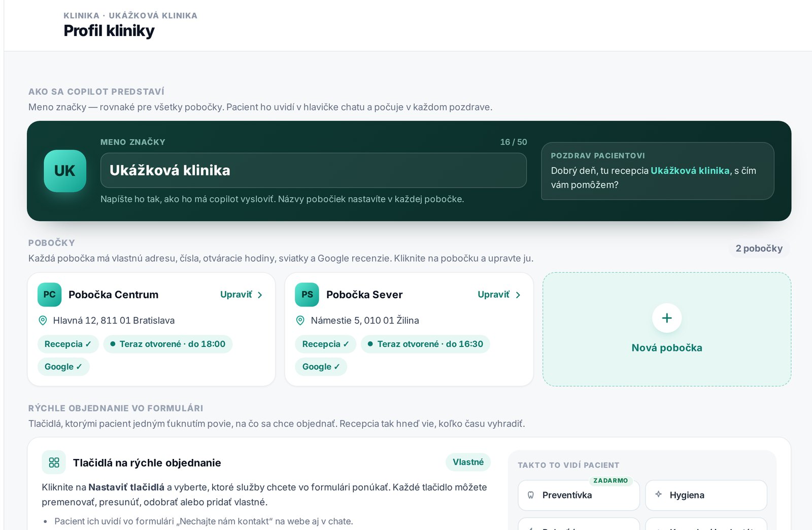Click address 'Hlavná 12, 811 01 Bratislava'

point(114,321)
